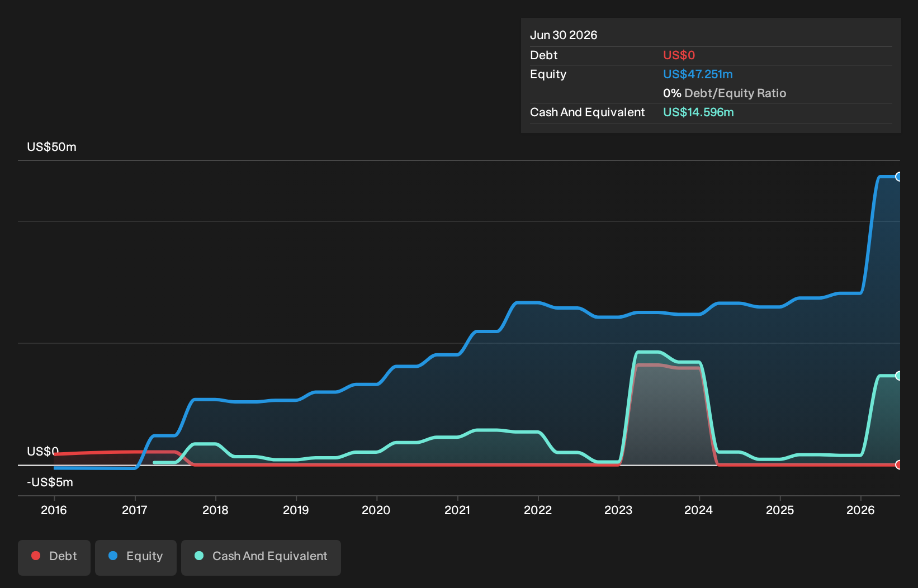Click the 2016 x-axis label

tap(54, 510)
